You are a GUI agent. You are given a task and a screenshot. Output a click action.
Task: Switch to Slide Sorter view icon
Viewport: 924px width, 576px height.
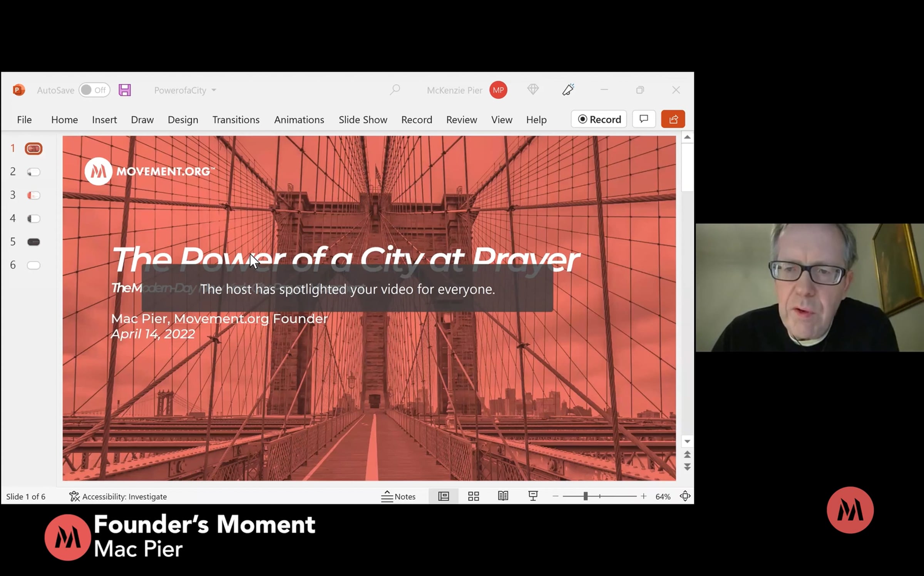(474, 496)
